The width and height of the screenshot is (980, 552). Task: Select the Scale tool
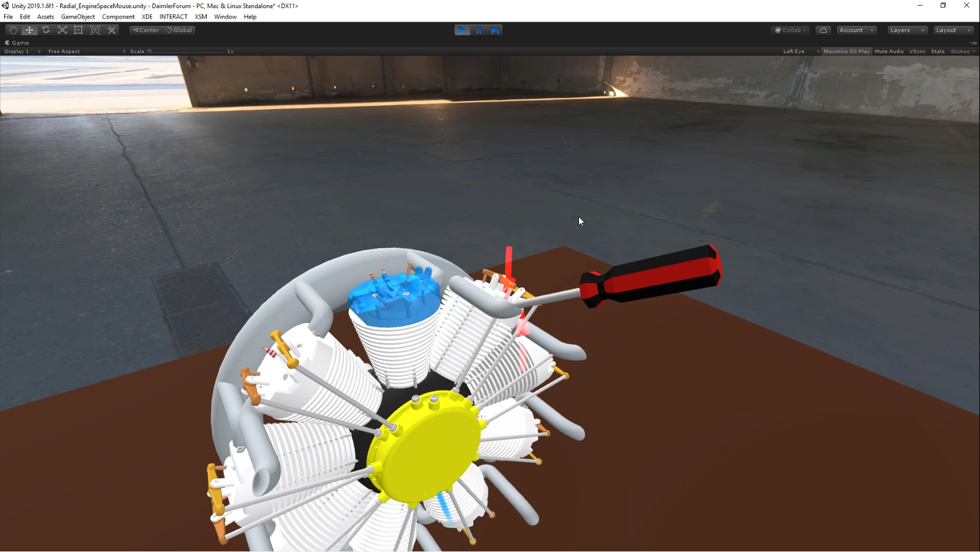click(x=62, y=30)
